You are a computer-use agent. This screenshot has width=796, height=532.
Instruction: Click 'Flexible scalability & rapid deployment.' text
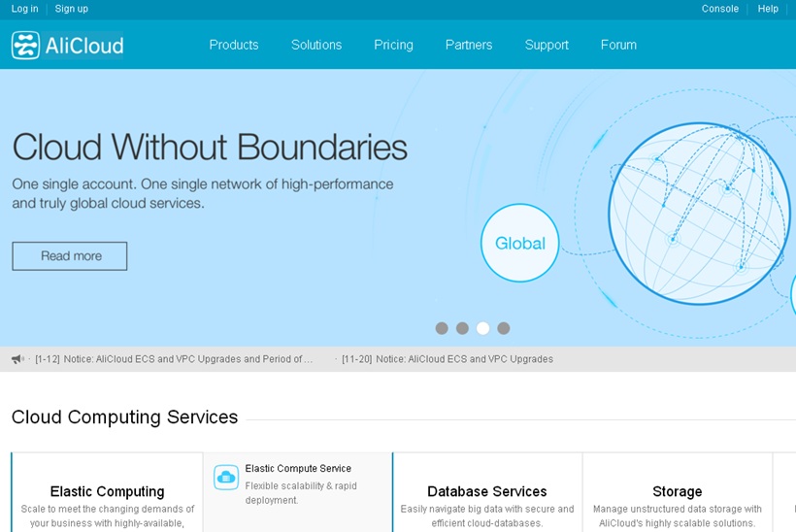point(301,493)
